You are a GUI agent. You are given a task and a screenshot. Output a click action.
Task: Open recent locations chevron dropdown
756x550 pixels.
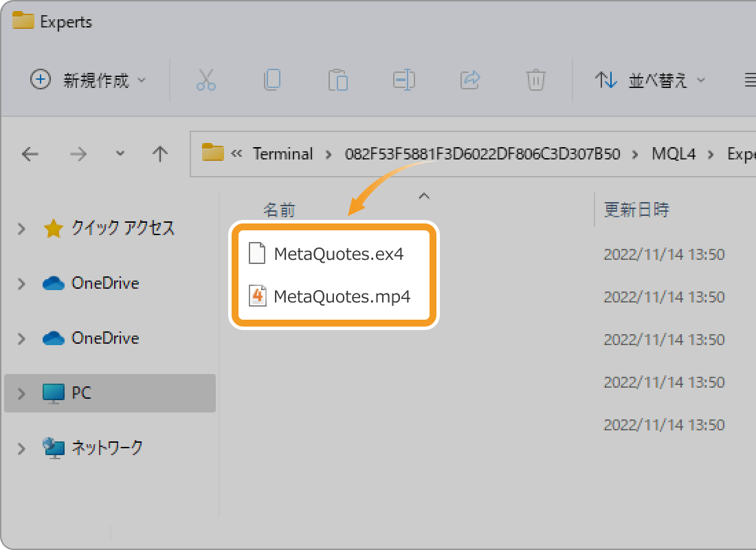120,154
